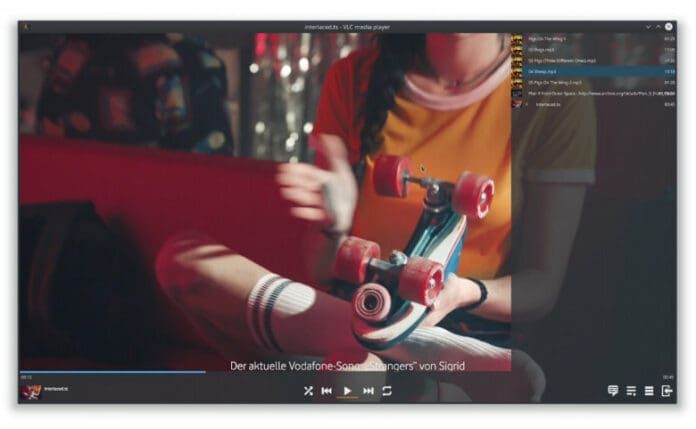Click the Plan 9 entry thumbnail
The image size is (696, 429).
517,94
